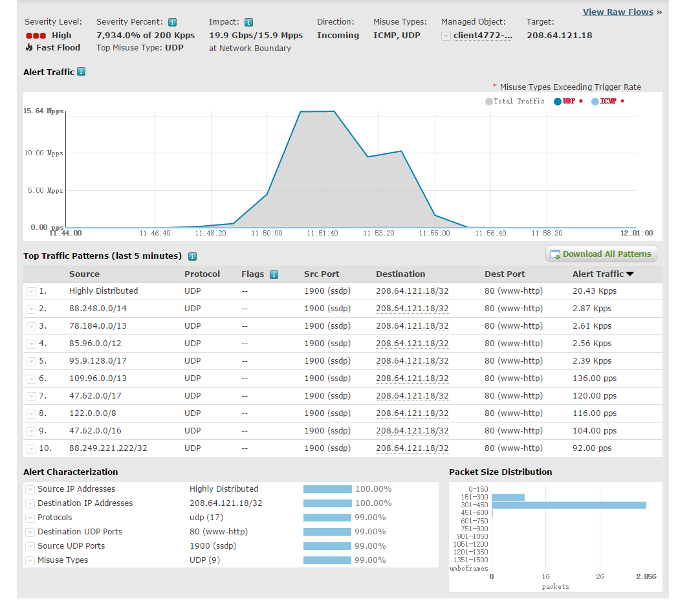
Task: Click the Dest Port column header
Action: pos(505,274)
